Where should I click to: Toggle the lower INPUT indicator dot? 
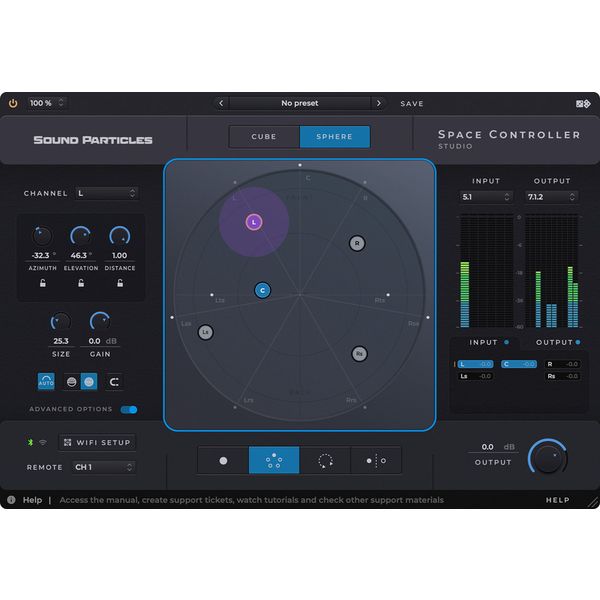[507, 342]
